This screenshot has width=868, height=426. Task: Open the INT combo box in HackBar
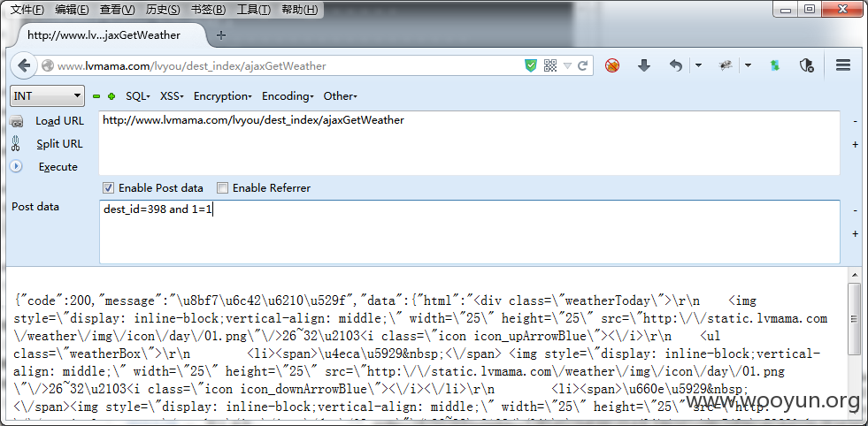point(48,95)
